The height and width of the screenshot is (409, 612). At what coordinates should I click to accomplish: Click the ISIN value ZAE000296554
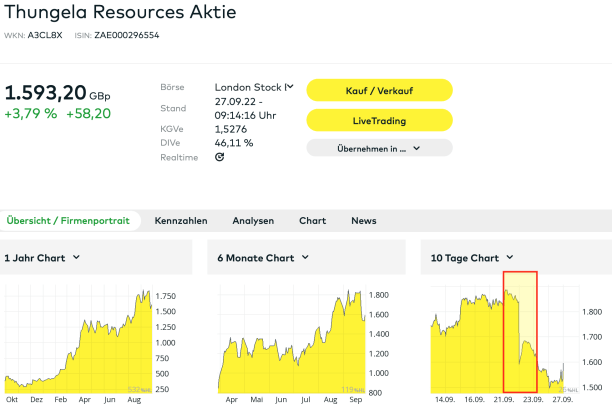127,35
